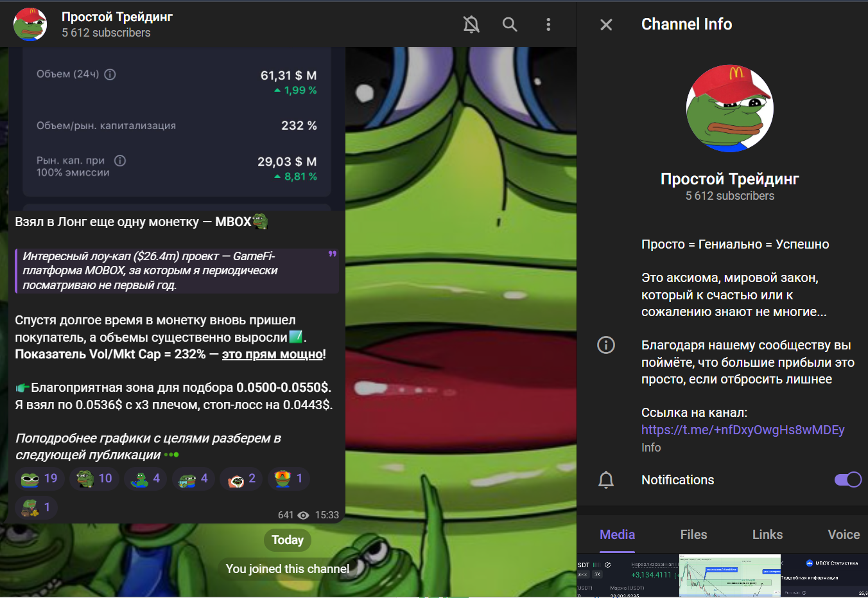The image size is (868, 598).
Task: Click the Pepe emoji after MBOX in the message
Action: pyautogui.click(x=260, y=222)
